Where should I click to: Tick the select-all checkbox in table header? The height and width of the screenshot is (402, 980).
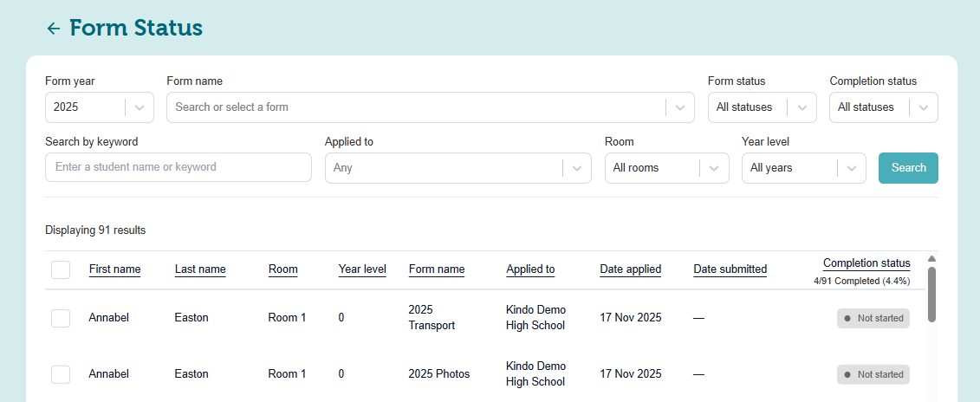pos(61,269)
